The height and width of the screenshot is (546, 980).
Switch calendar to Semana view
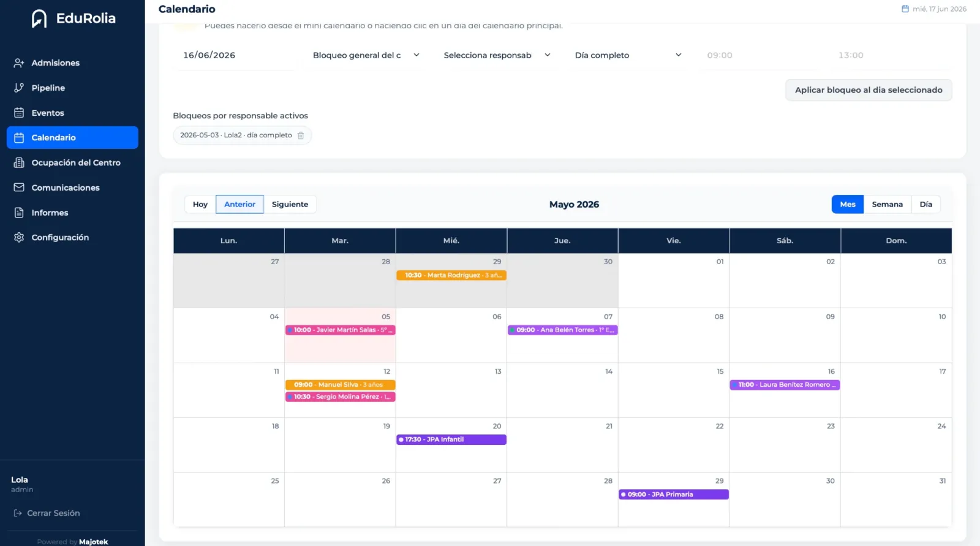(887, 204)
